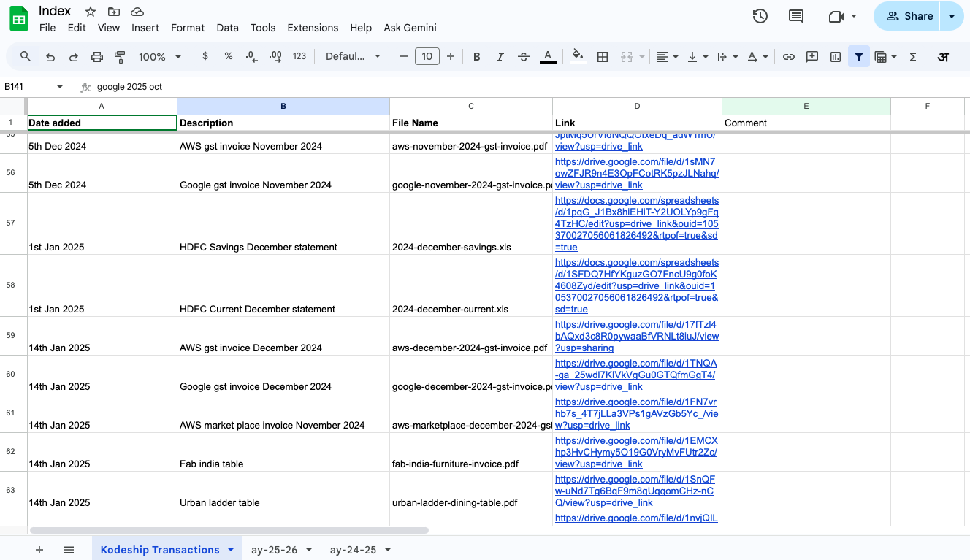Click the insert link icon

[x=789, y=57]
